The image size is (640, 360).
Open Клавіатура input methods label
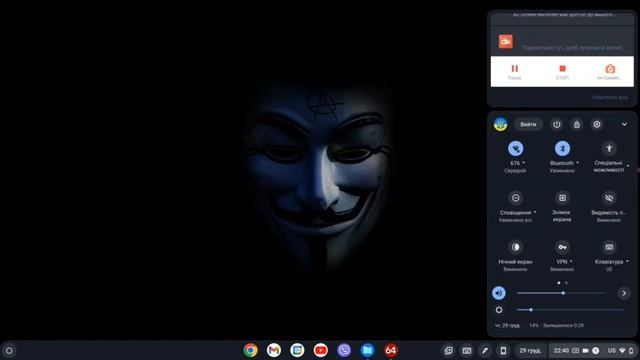coord(611,265)
